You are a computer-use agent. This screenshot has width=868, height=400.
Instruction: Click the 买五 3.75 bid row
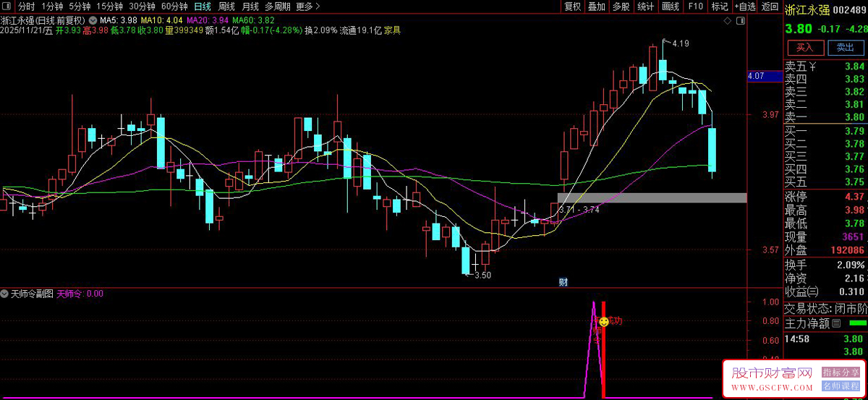coord(825,182)
